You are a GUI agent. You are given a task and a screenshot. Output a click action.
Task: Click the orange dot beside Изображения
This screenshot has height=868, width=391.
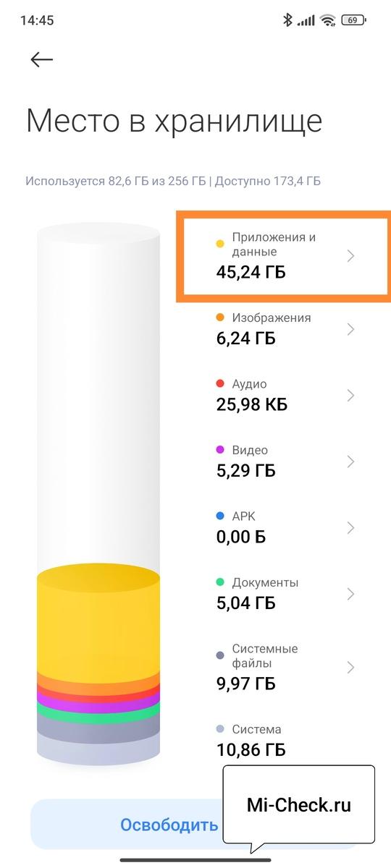220,318
